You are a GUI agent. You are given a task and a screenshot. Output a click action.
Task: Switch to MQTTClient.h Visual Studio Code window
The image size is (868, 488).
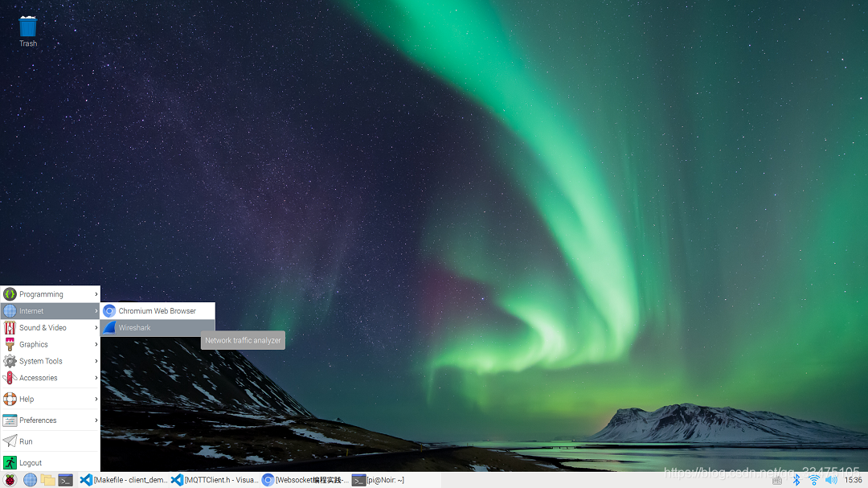coord(215,480)
